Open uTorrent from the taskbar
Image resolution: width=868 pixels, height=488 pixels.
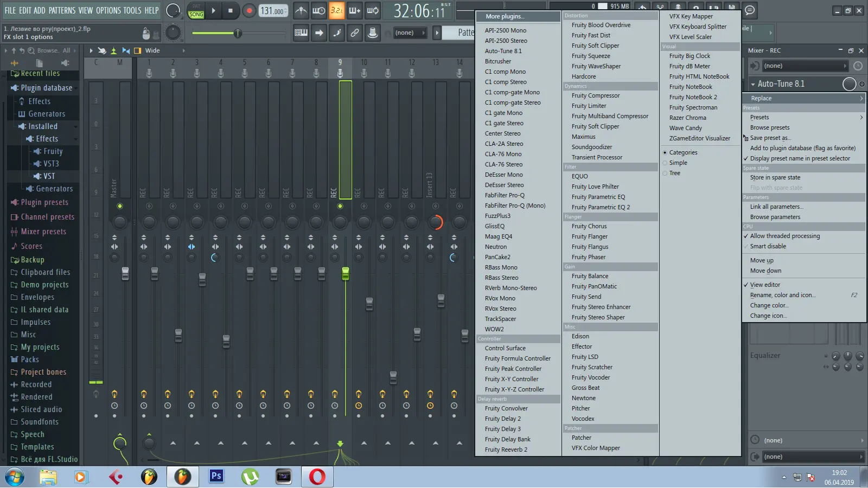click(x=250, y=476)
